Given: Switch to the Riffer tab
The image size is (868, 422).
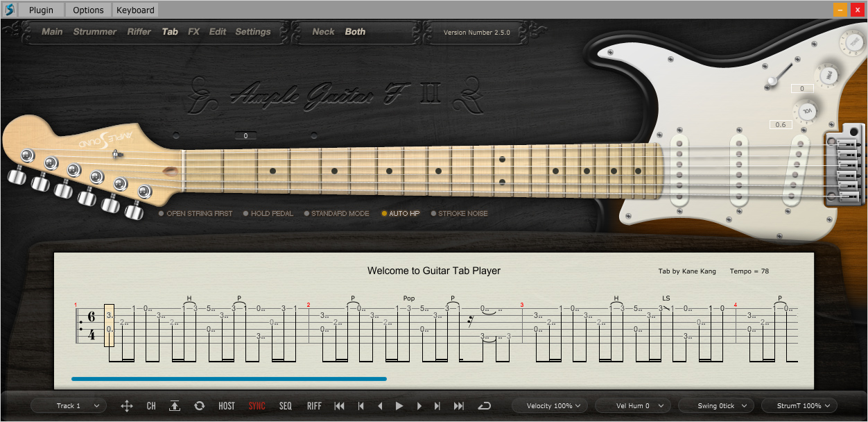Looking at the screenshot, I should tap(139, 32).
